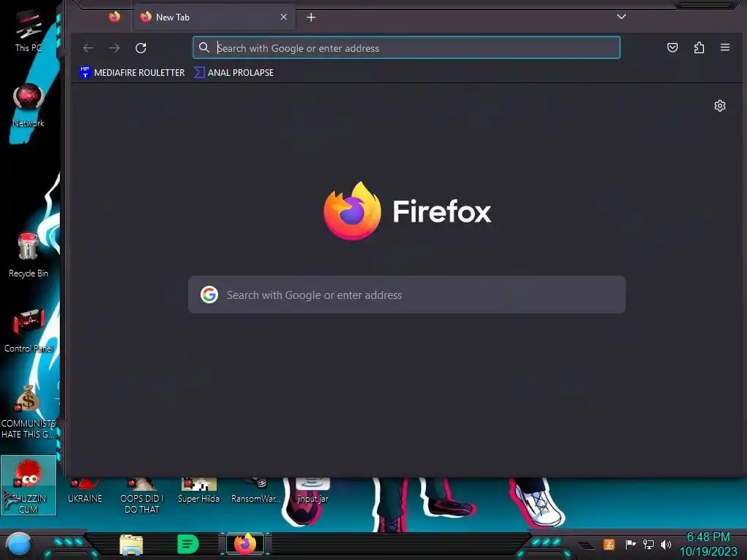Select the RansomWar... desktop icon
Image resolution: width=747 pixels, height=560 pixels.
tap(256, 491)
